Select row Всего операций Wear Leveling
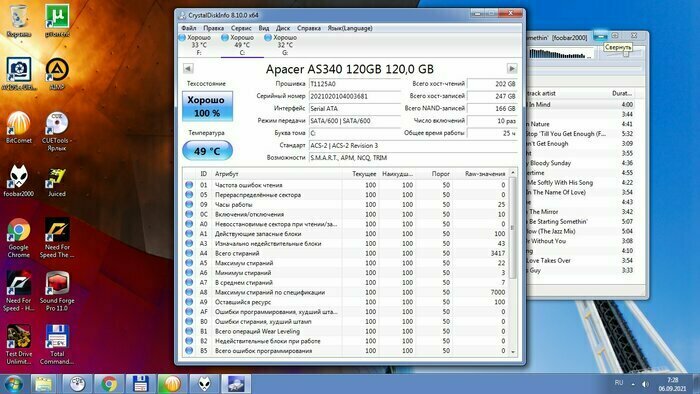The width and height of the screenshot is (700, 394). pyautogui.click(x=346, y=331)
